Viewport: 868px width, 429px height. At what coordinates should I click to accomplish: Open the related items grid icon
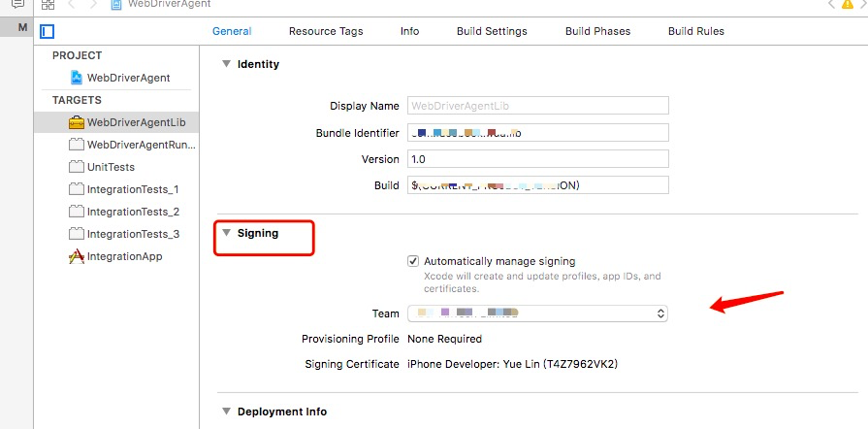click(48, 5)
